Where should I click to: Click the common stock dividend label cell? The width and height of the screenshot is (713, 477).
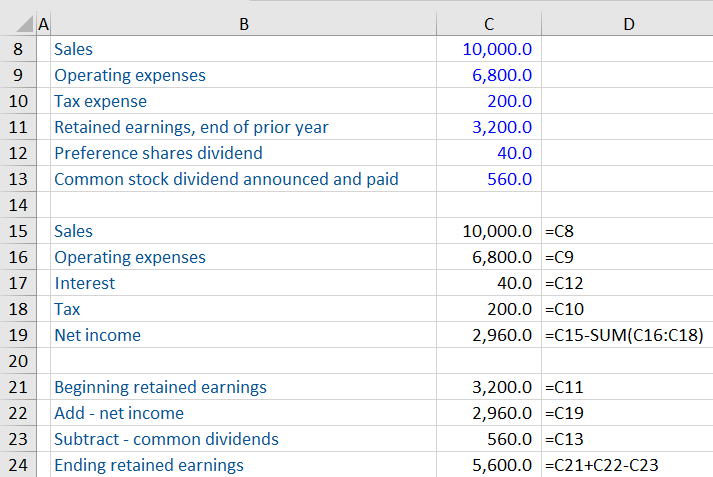pos(226,179)
